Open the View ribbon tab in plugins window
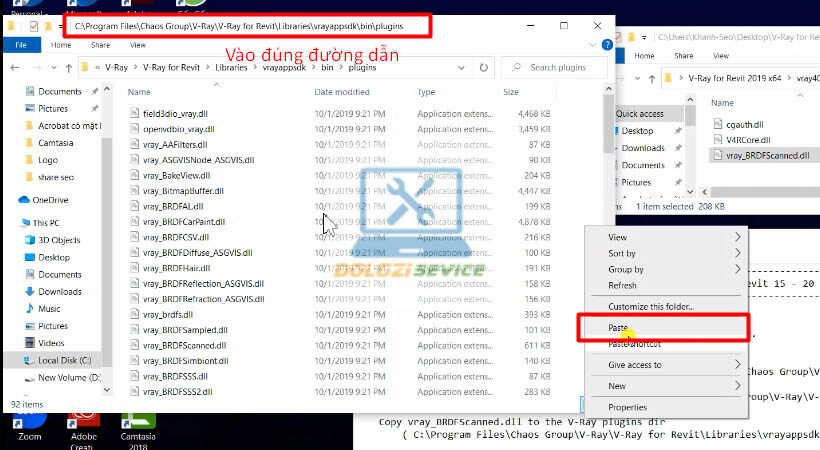This screenshot has width=820, height=450. 138,45
